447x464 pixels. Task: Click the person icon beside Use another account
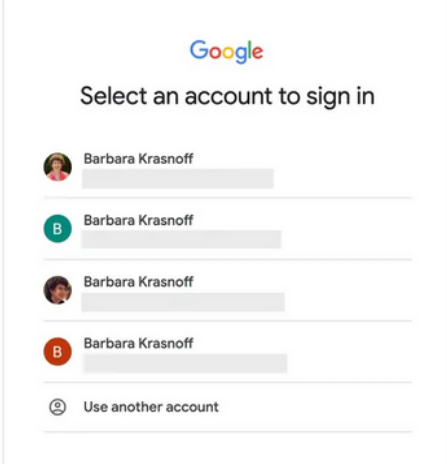(58, 407)
